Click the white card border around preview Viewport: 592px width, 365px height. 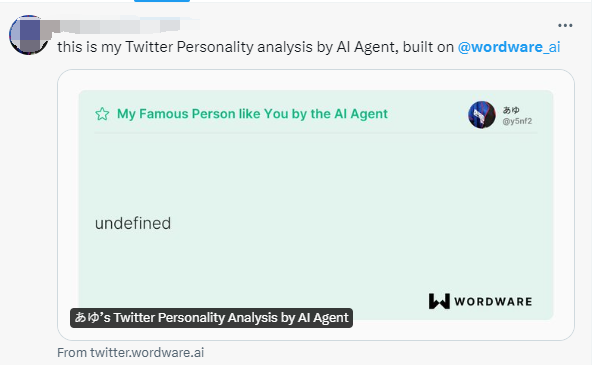(x=316, y=80)
